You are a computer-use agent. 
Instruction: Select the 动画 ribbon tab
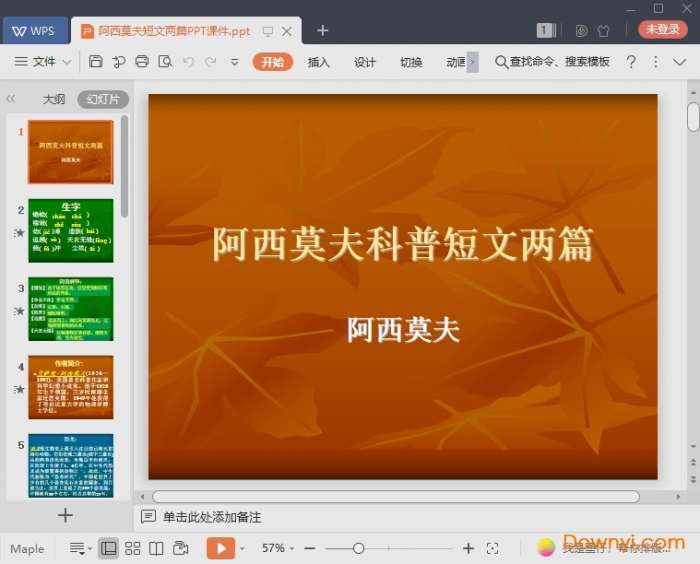tap(456, 62)
